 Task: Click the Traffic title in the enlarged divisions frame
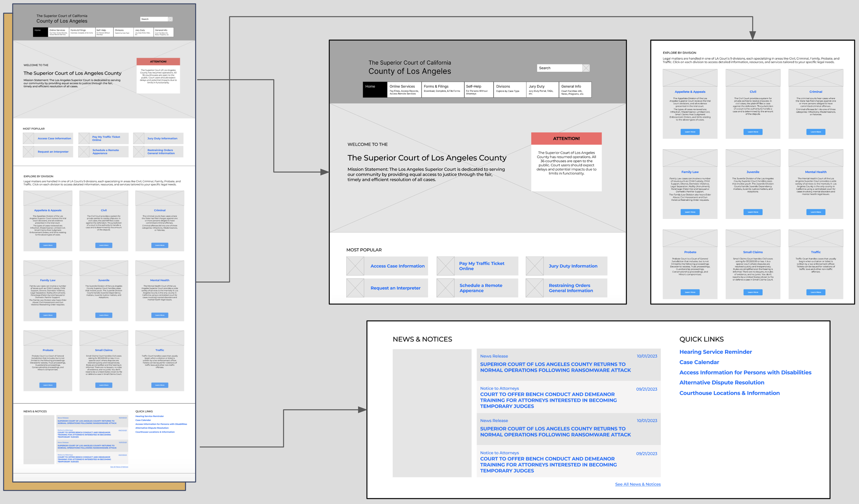816,252
